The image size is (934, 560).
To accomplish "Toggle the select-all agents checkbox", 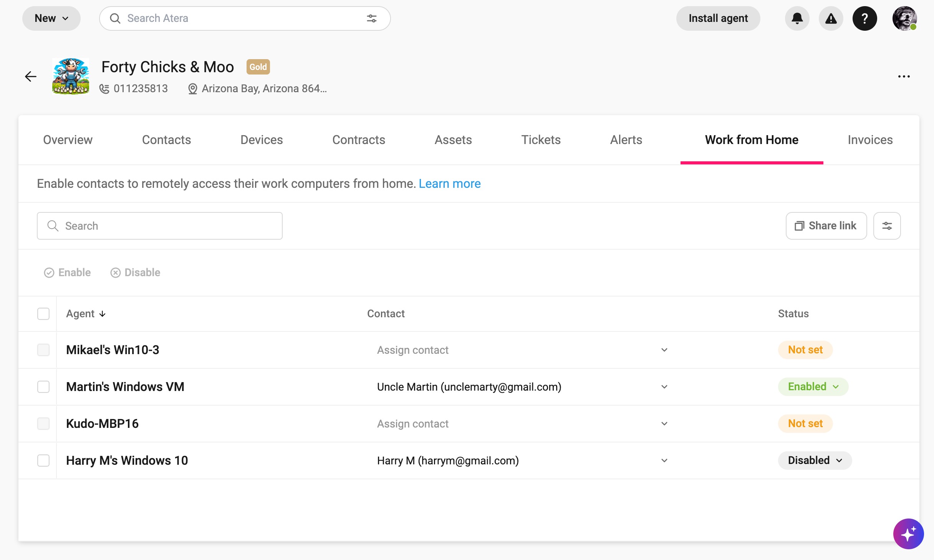I will point(43,314).
